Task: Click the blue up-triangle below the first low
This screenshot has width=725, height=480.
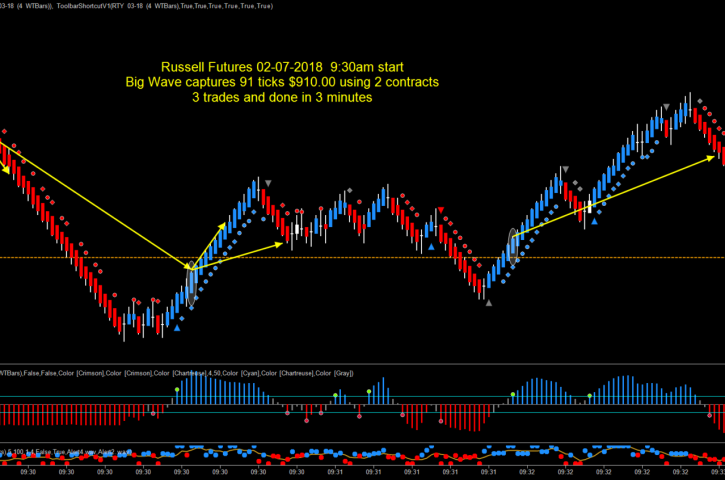Action: pos(177,327)
